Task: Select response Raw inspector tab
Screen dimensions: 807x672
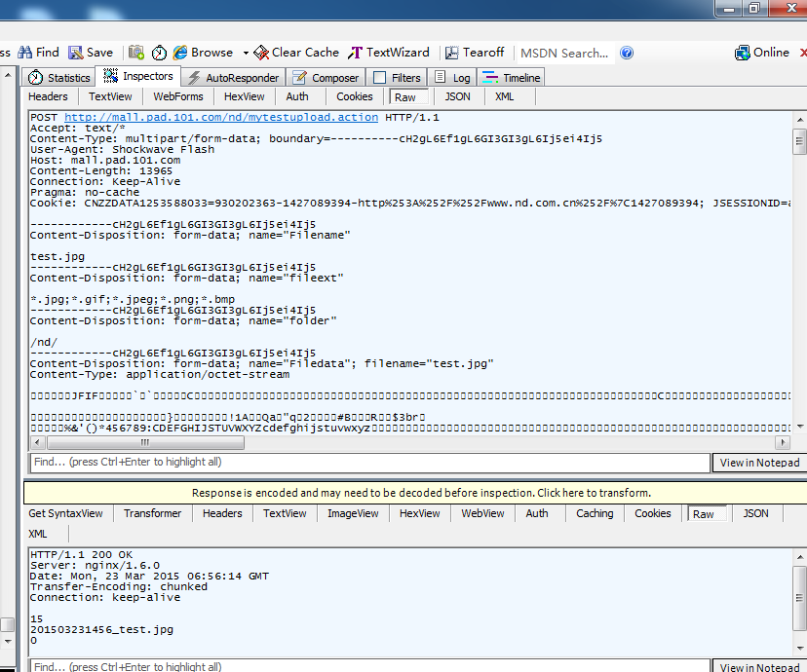Action: tap(707, 514)
